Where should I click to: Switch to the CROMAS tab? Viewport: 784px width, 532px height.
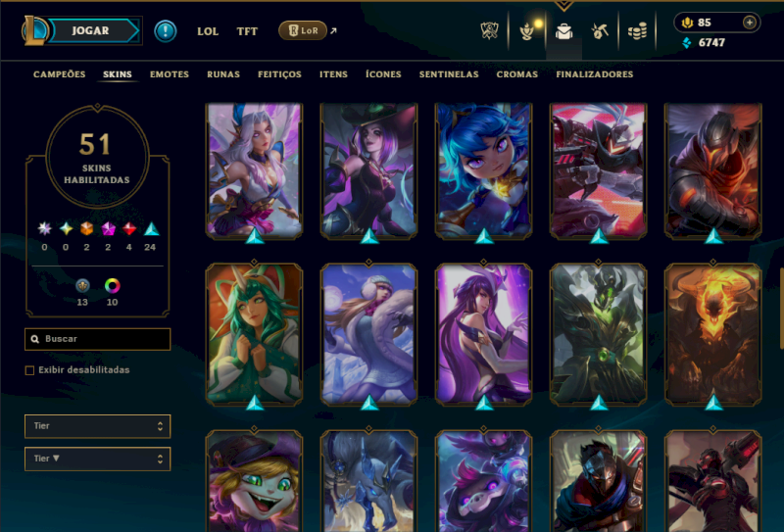tap(517, 74)
